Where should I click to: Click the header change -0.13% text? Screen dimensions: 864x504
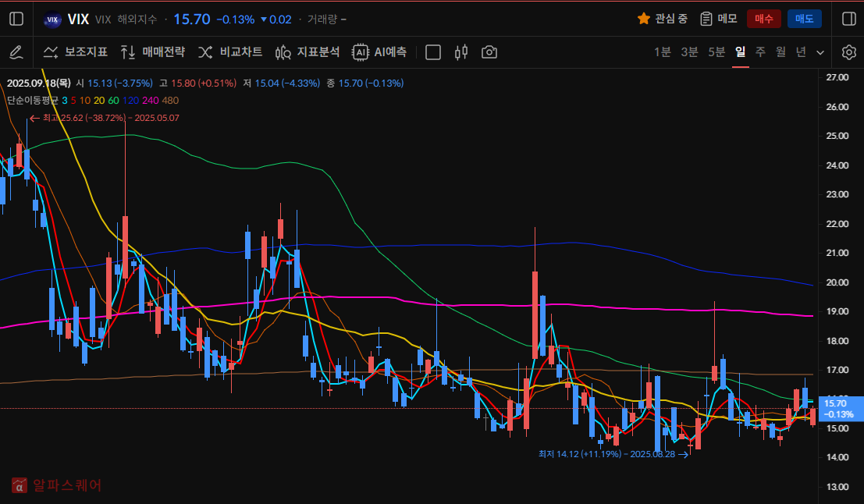[x=235, y=20]
